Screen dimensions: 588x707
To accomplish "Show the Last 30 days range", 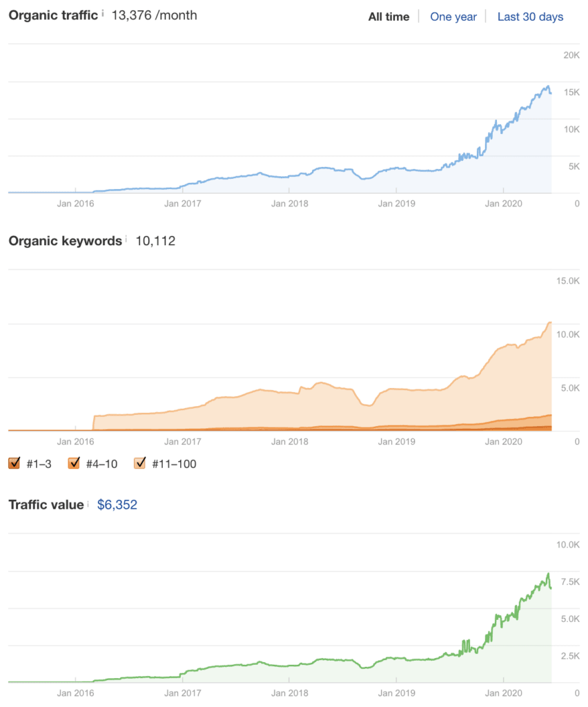I will click(x=530, y=17).
